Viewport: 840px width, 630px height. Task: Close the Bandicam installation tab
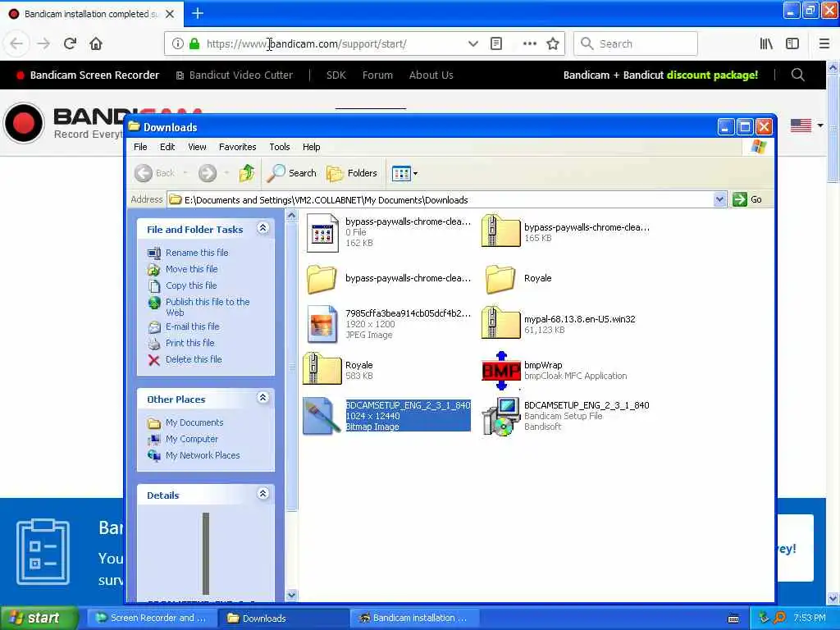170,14
